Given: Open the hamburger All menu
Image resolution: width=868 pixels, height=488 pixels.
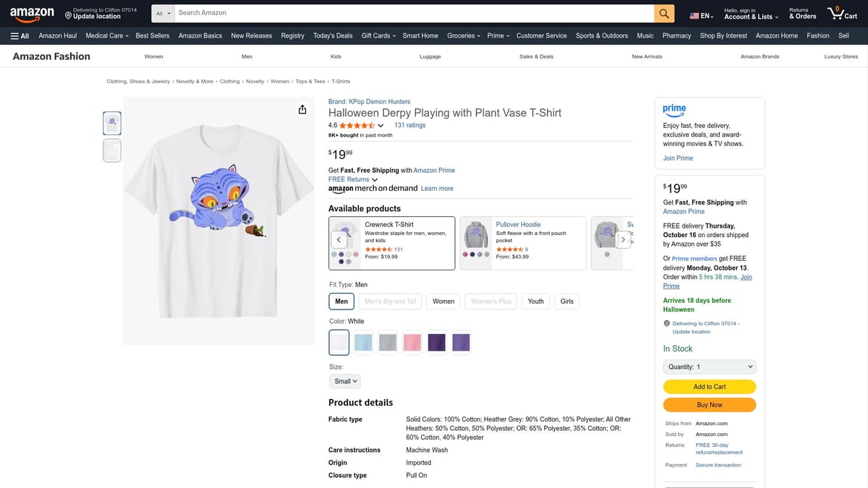Looking at the screenshot, I should click(18, 35).
